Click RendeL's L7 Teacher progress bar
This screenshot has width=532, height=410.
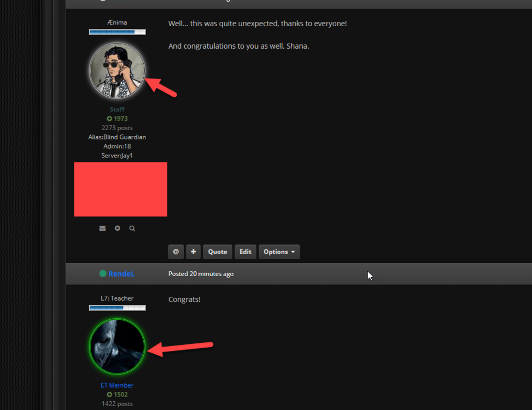(118, 308)
